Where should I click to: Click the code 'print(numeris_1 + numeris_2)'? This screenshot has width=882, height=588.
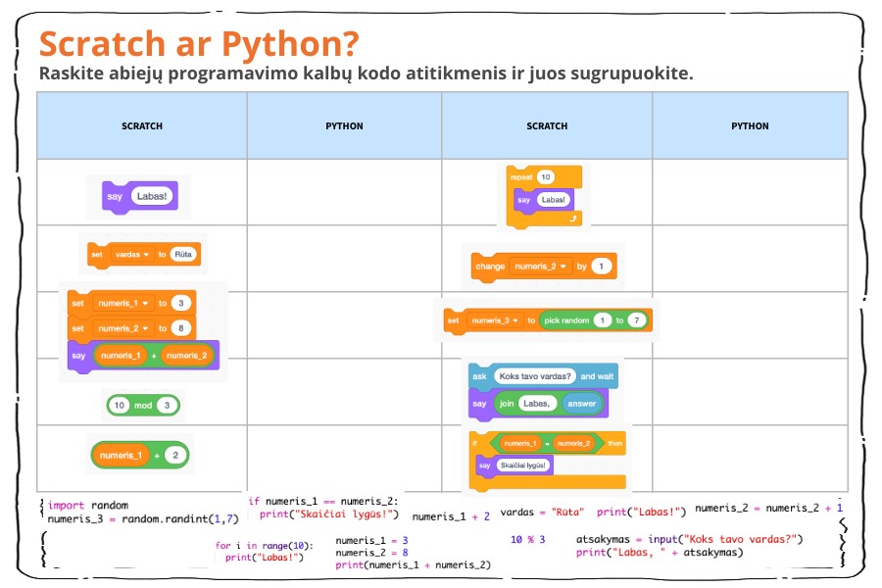pyautogui.click(x=414, y=565)
